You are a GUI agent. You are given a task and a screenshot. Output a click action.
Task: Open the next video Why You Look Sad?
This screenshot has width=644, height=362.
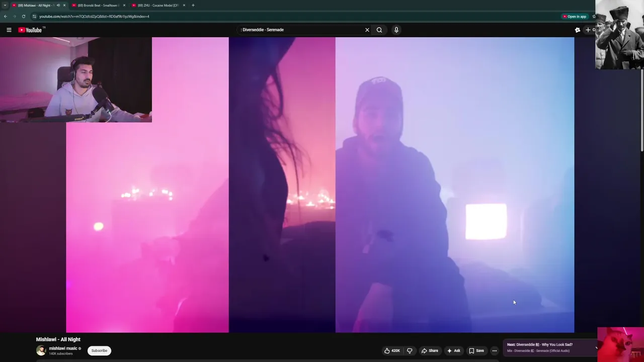pos(540,345)
